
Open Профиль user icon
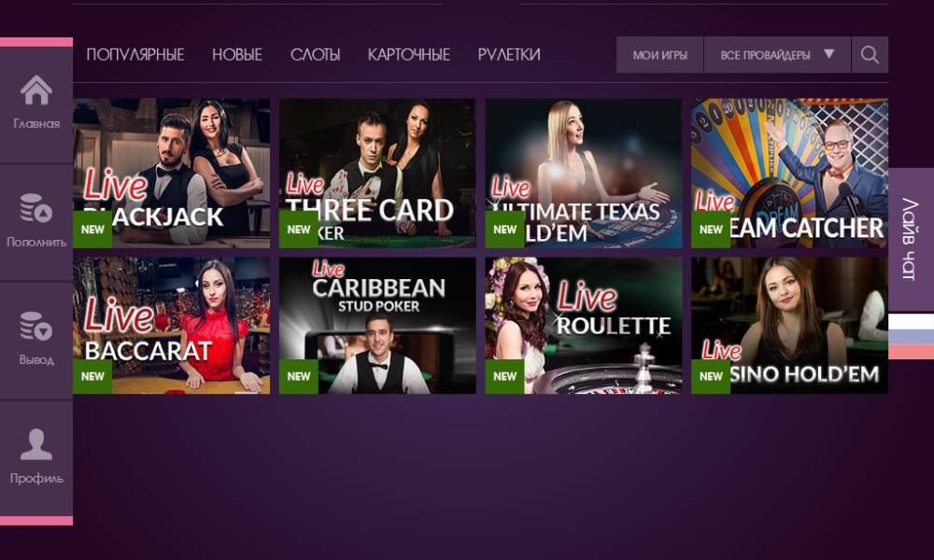coord(35,444)
